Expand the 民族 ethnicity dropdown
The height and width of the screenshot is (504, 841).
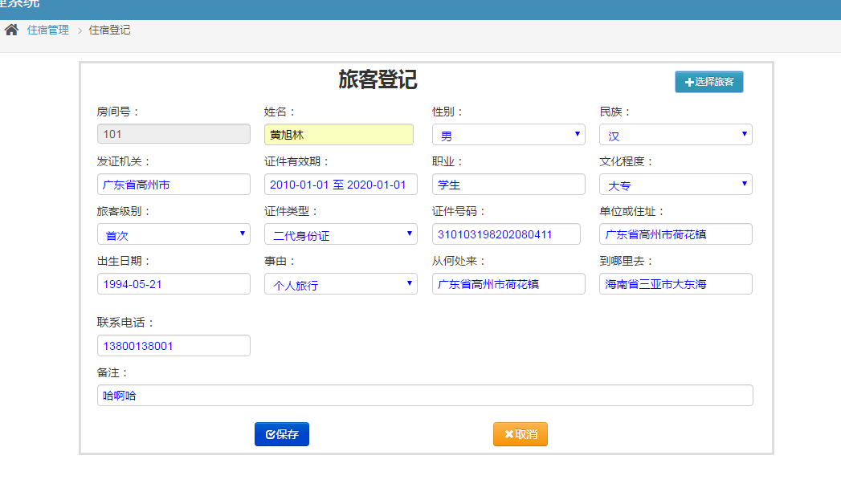coord(676,135)
